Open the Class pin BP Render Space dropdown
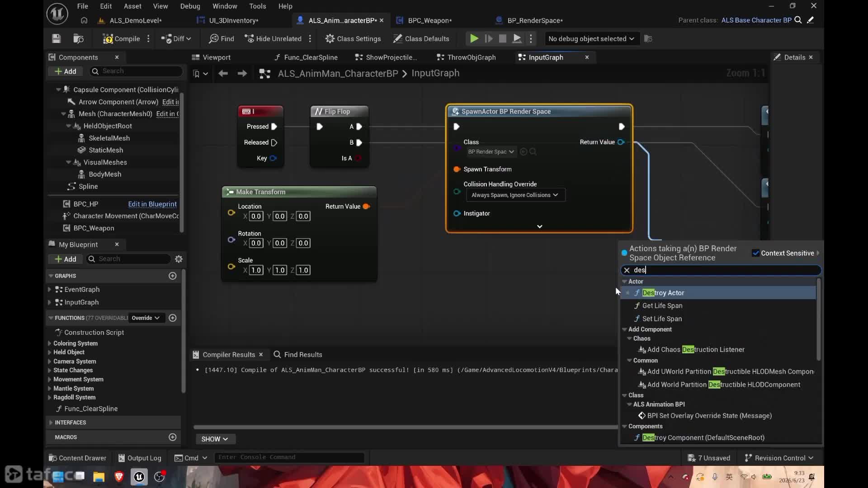The width and height of the screenshot is (868, 488). [491, 152]
